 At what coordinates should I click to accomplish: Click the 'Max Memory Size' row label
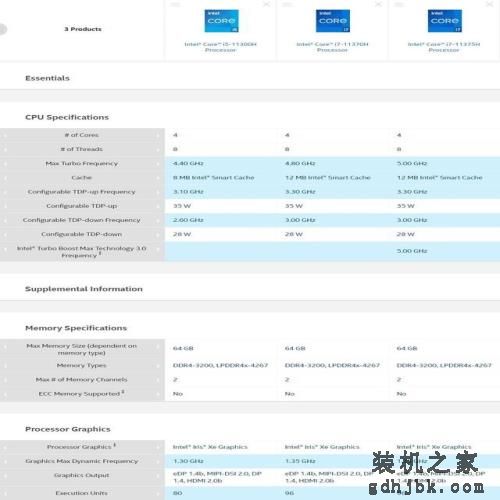(82, 349)
